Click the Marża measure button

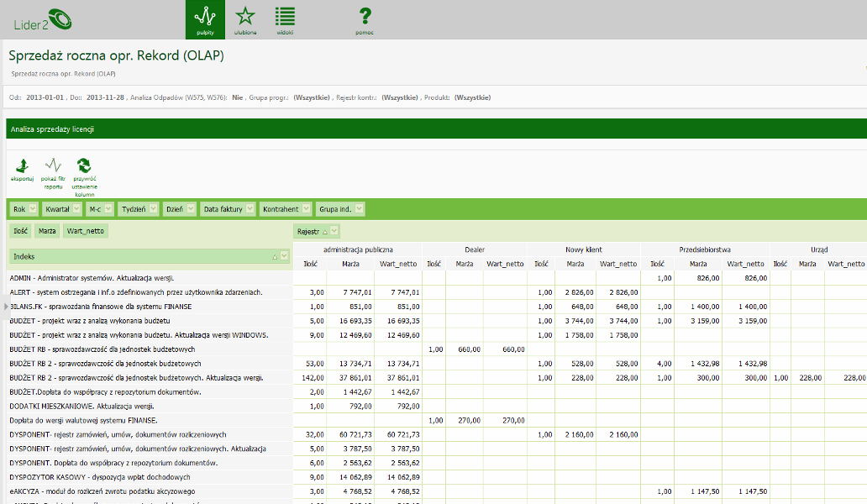[x=47, y=231]
